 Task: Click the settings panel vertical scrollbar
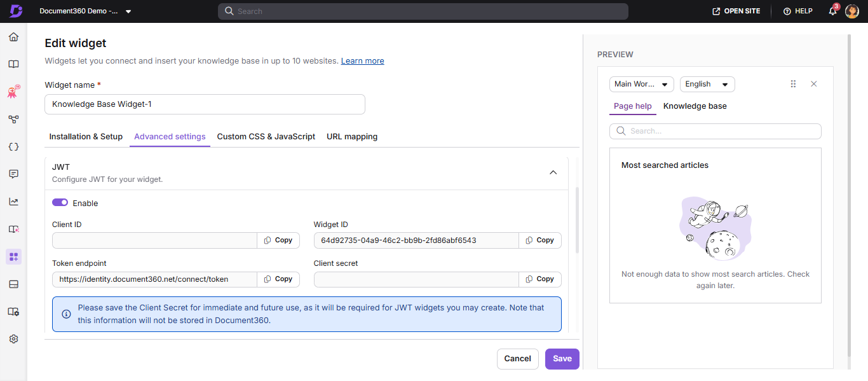(577, 219)
